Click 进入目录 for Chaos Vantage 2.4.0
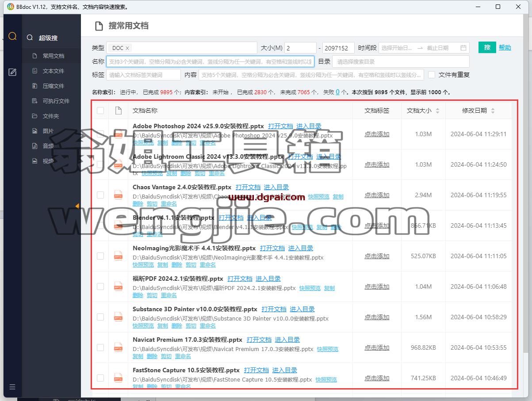Viewport: 532px width, 401px height. (276, 187)
